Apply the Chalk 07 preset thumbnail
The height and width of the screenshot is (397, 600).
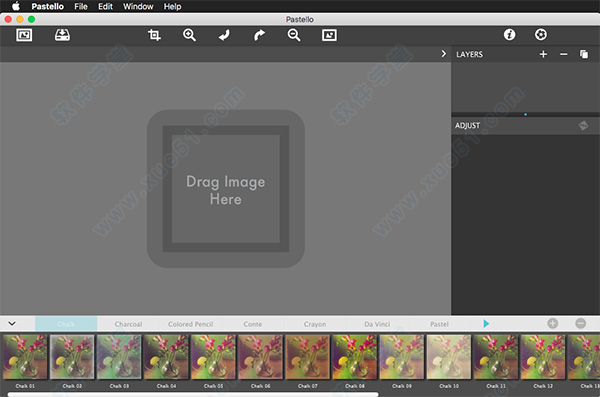[308, 357]
